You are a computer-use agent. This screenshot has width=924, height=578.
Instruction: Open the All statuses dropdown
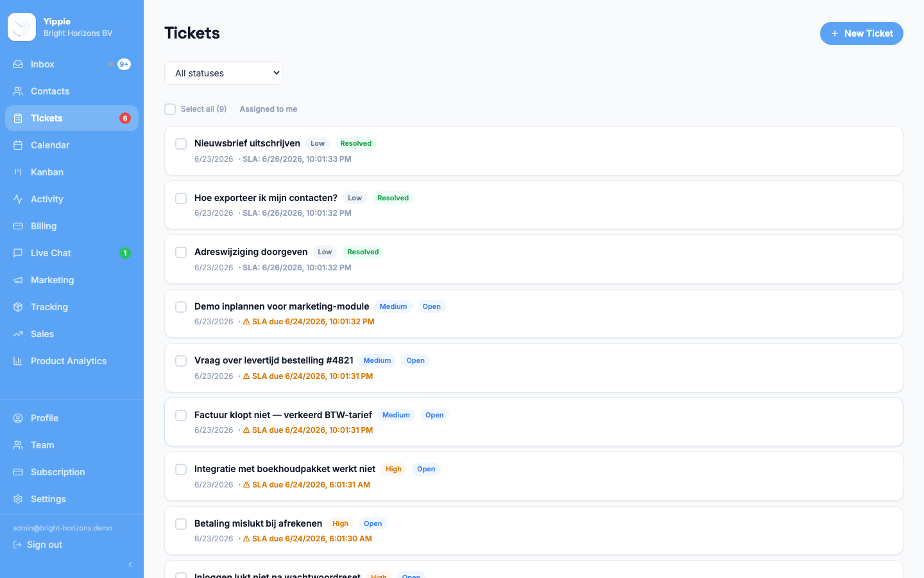[223, 73]
